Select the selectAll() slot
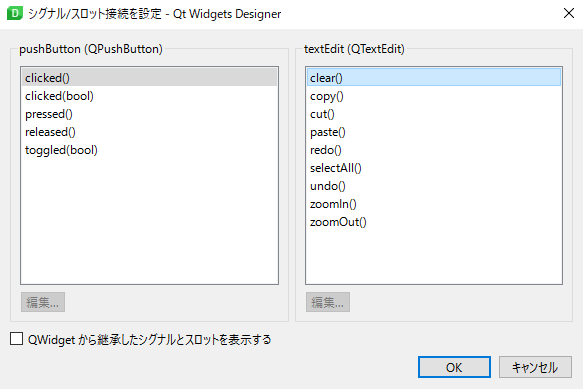This screenshot has height=389, width=583. (434, 168)
